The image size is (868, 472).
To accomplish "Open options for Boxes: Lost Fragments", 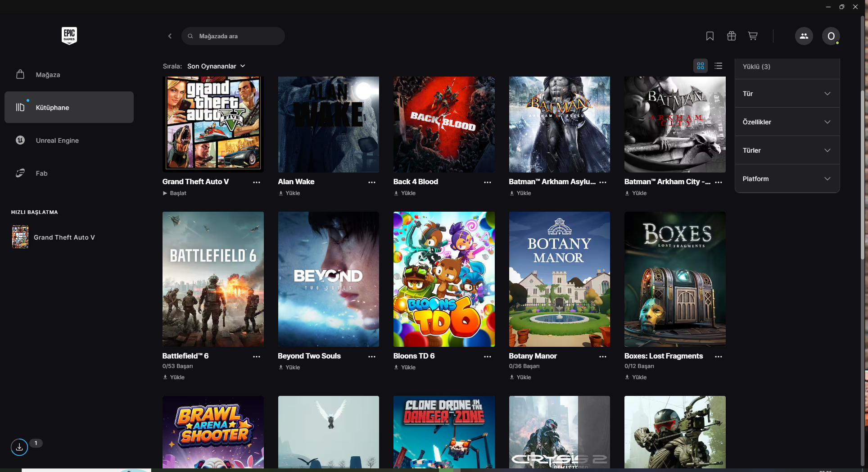I will pyautogui.click(x=719, y=356).
